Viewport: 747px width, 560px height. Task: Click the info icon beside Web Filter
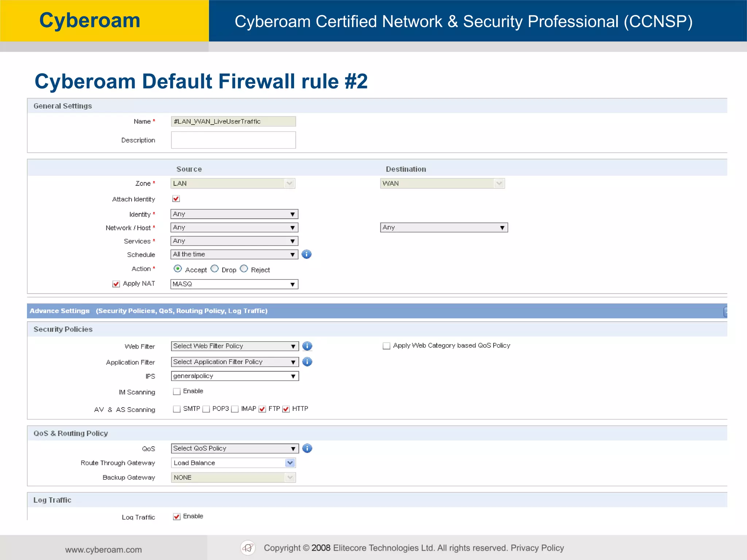click(x=307, y=346)
